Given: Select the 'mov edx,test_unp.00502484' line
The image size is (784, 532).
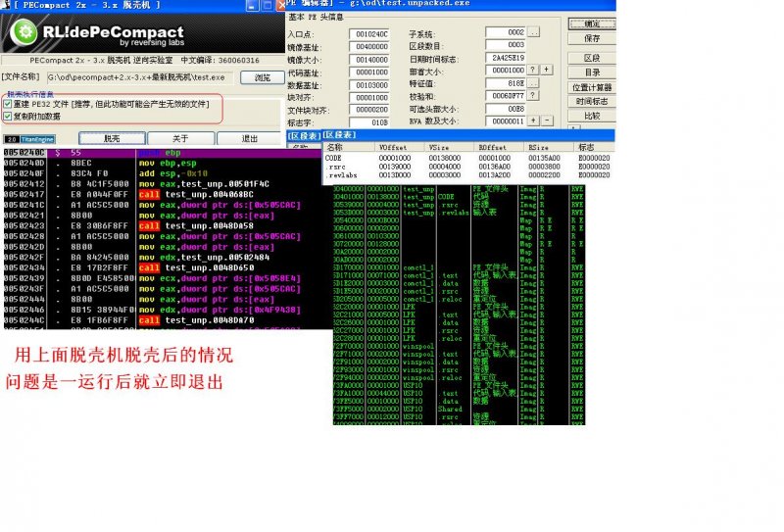Looking at the screenshot, I should pyautogui.click(x=168, y=258).
